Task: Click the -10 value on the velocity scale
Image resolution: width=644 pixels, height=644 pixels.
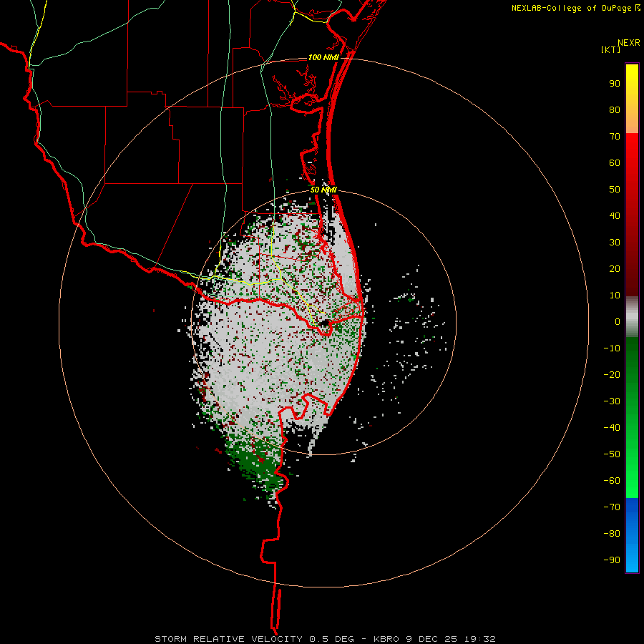Action: point(612,348)
